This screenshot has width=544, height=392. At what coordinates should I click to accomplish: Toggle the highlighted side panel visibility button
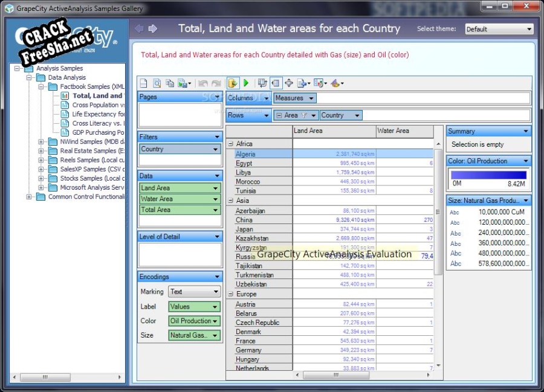coord(275,83)
